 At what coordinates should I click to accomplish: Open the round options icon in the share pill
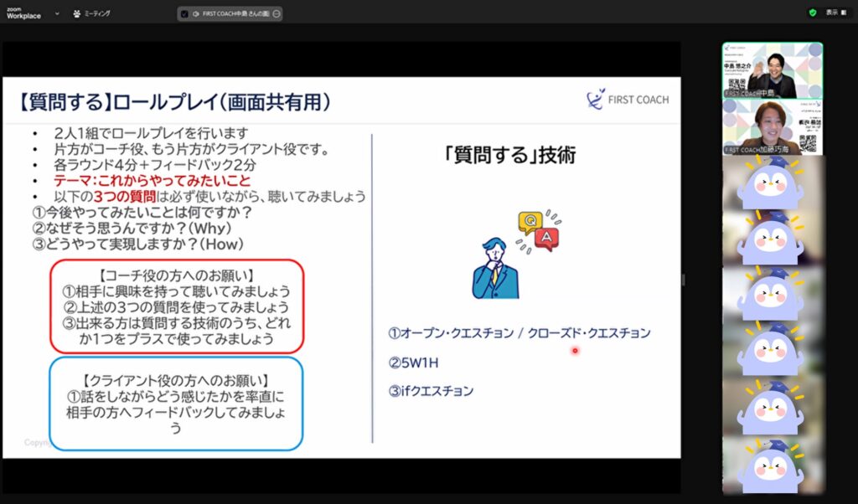click(x=277, y=14)
